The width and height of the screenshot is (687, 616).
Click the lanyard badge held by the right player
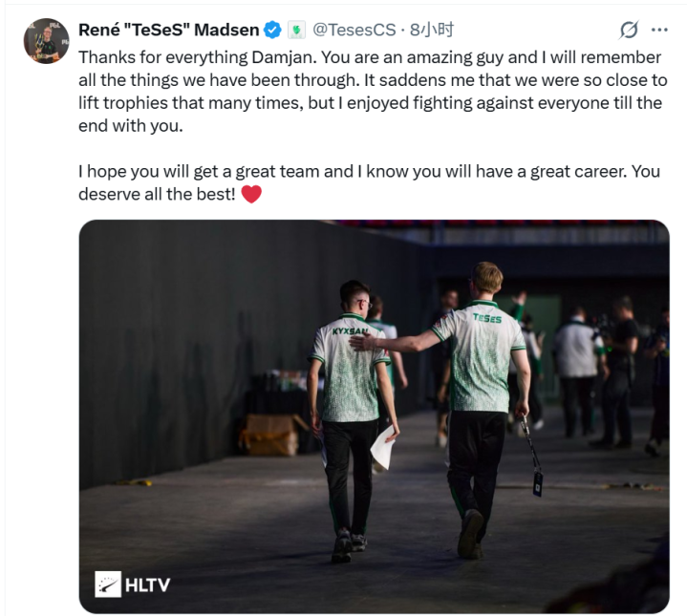(537, 481)
